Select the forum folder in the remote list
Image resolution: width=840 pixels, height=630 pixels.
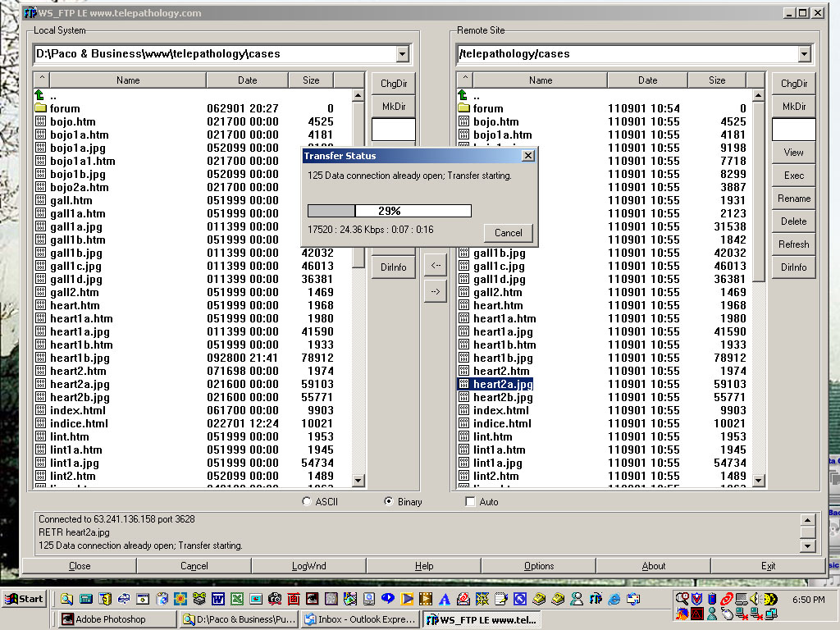487,108
